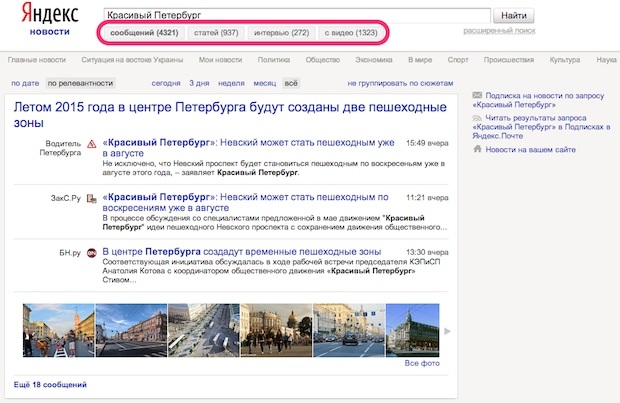The image size is (620, 403).
Task: Filter results by 'с видео (1323)'
Action: click(350, 34)
